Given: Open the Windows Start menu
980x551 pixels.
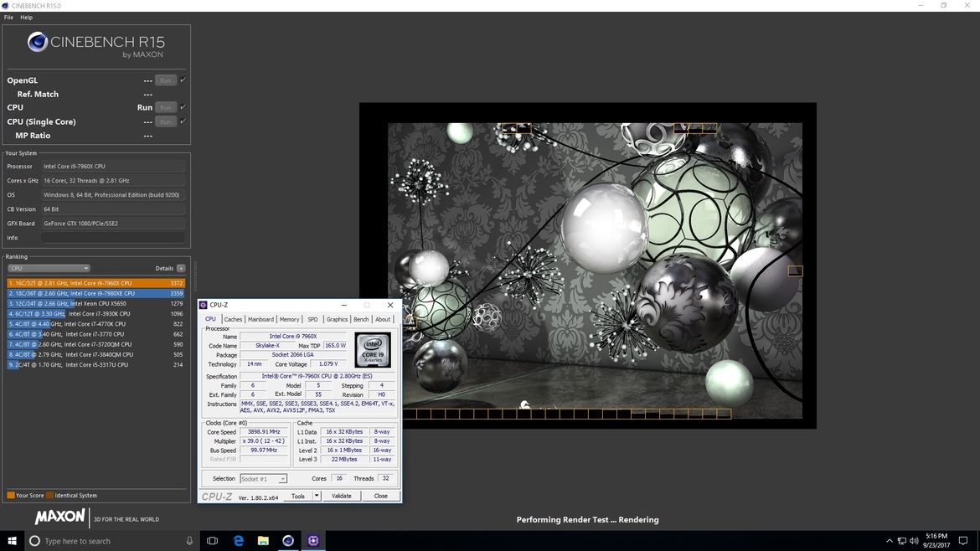Looking at the screenshot, I should tap(12, 541).
